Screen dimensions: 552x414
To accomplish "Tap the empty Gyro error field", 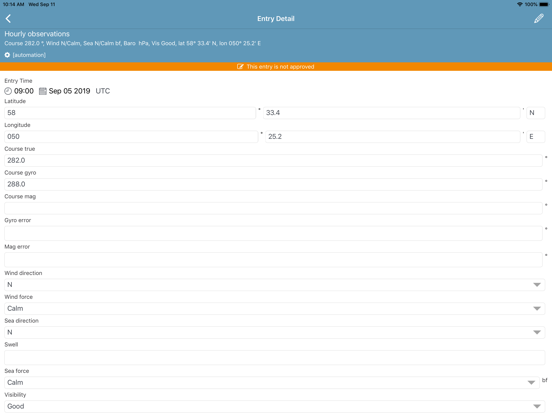I will [x=273, y=233].
